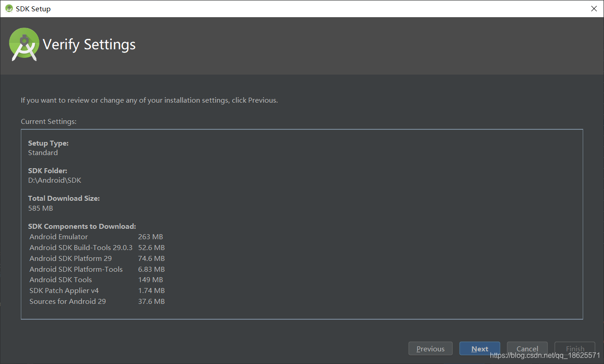Click the 585 MB total download value

click(40, 208)
